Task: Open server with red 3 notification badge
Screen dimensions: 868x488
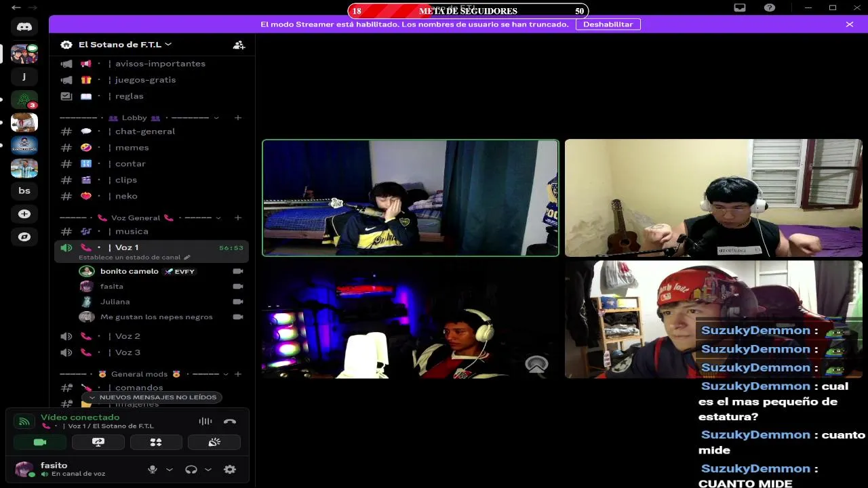Action: pyautogui.click(x=24, y=100)
